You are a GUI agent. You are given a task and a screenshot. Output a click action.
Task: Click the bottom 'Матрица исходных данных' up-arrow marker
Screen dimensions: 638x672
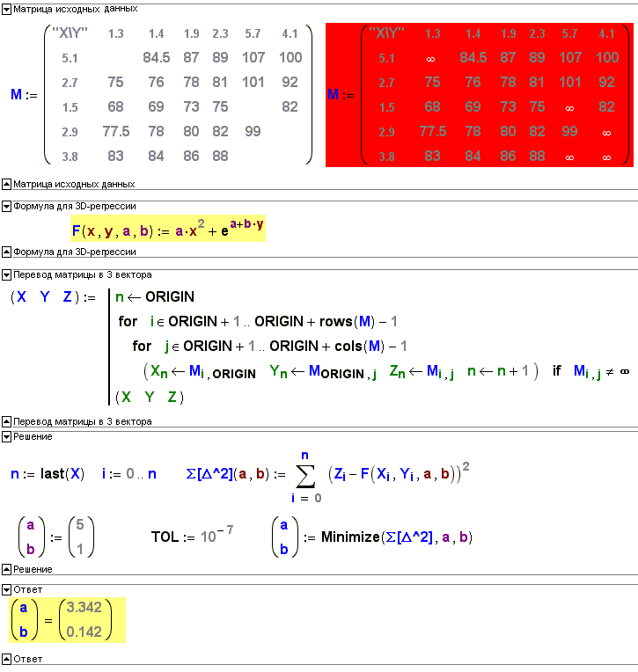6,185
